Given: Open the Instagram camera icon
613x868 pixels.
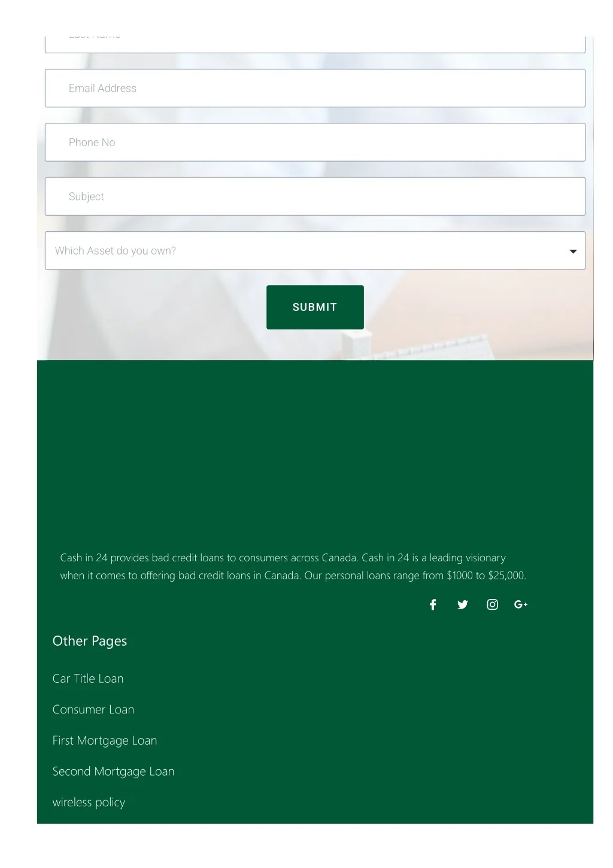Looking at the screenshot, I should pyautogui.click(x=492, y=604).
